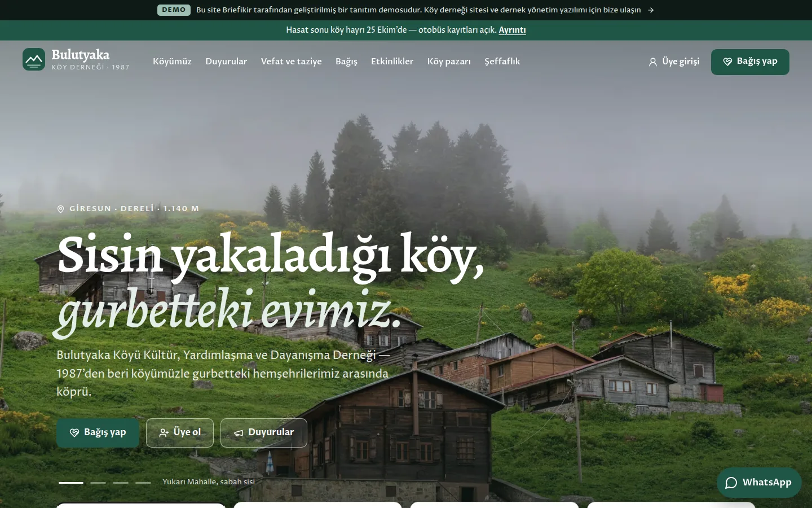Click the hero Bağış yap button
812x508 pixels.
pos(98,433)
